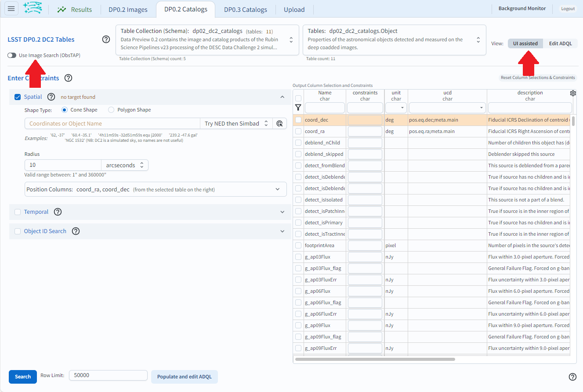Image resolution: width=583 pixels, height=392 pixels.
Task: Click Reset Column Selections & Constraints
Action: 537,77
